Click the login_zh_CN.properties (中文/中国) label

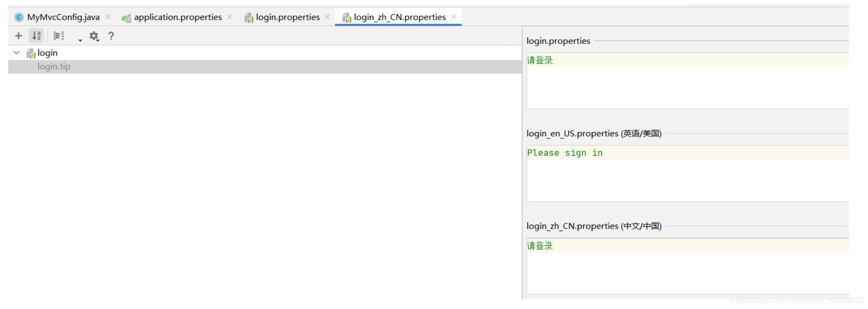tap(594, 226)
